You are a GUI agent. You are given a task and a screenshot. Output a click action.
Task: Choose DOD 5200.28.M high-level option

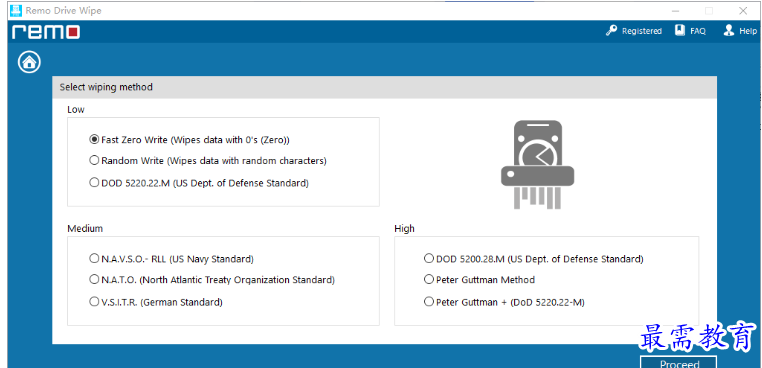click(x=534, y=259)
